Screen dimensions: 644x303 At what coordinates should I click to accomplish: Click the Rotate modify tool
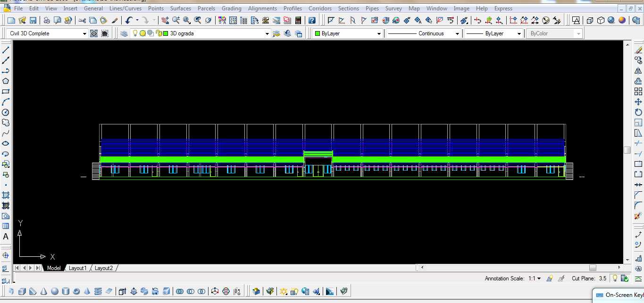tap(638, 112)
